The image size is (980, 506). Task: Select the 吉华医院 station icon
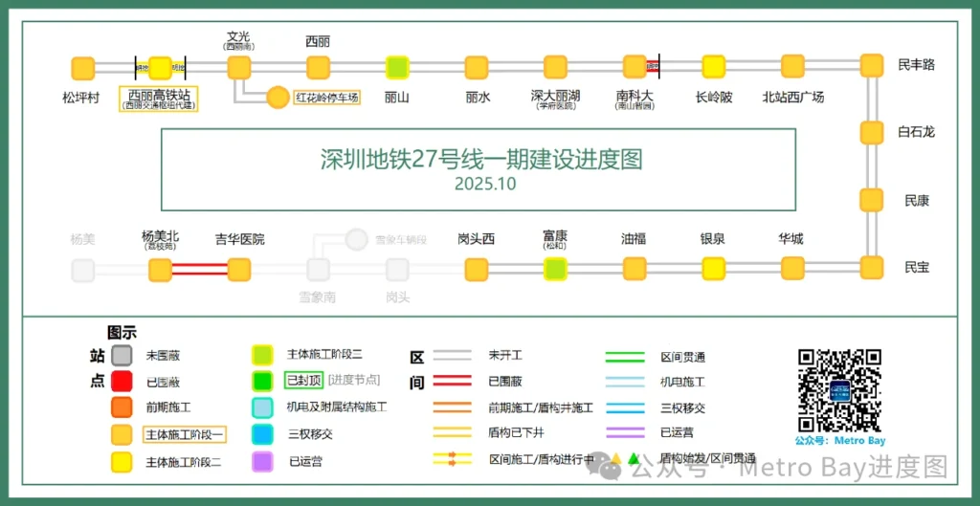click(x=239, y=270)
